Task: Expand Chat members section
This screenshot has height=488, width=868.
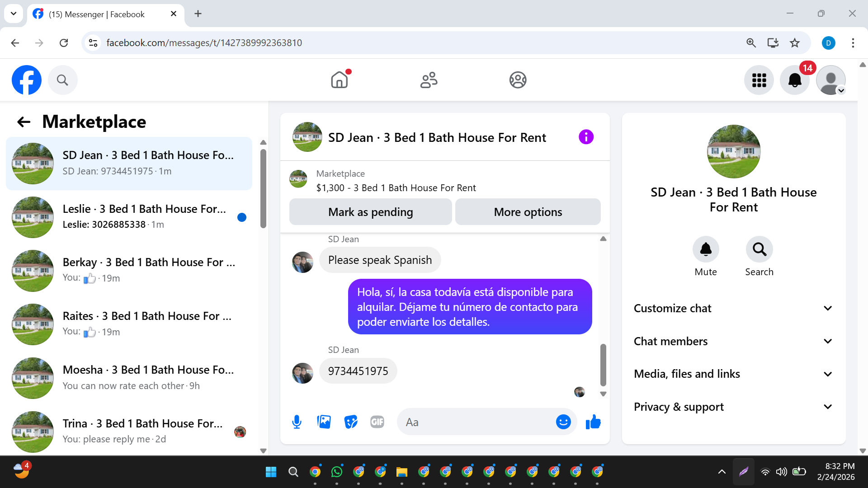Action: pyautogui.click(x=733, y=341)
